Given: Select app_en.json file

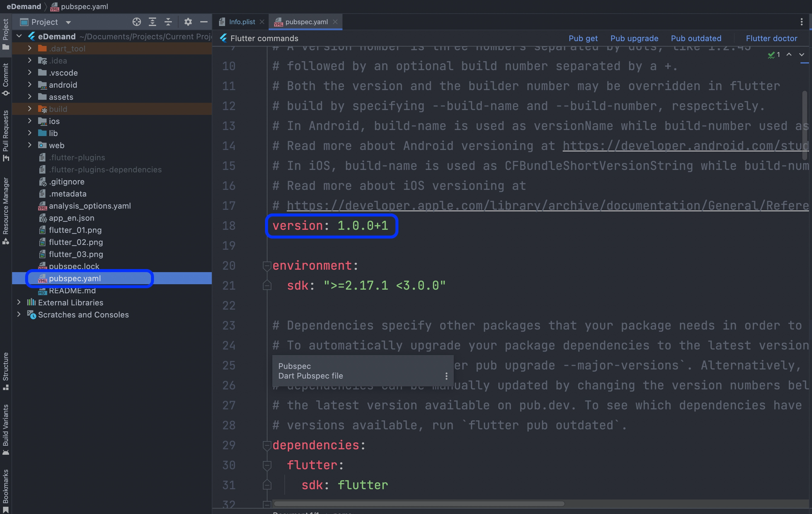Looking at the screenshot, I should [x=71, y=218].
